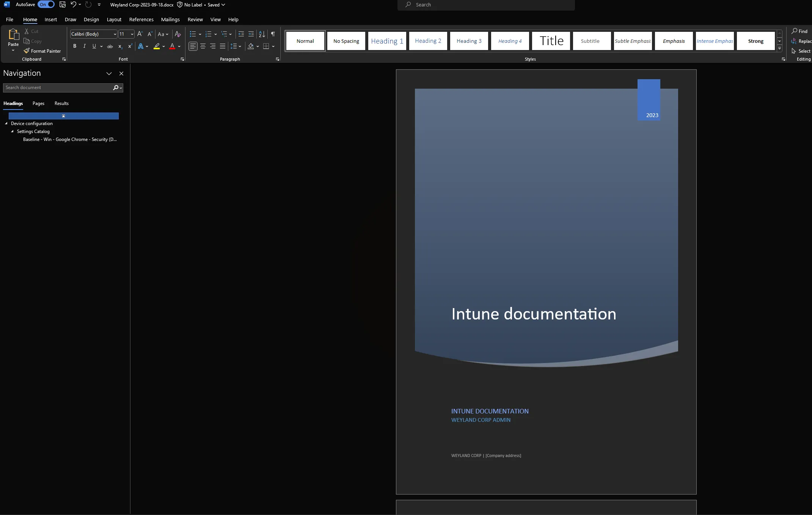Switch to the Insert ribbon tab
This screenshot has width=812, height=515.
click(50, 19)
